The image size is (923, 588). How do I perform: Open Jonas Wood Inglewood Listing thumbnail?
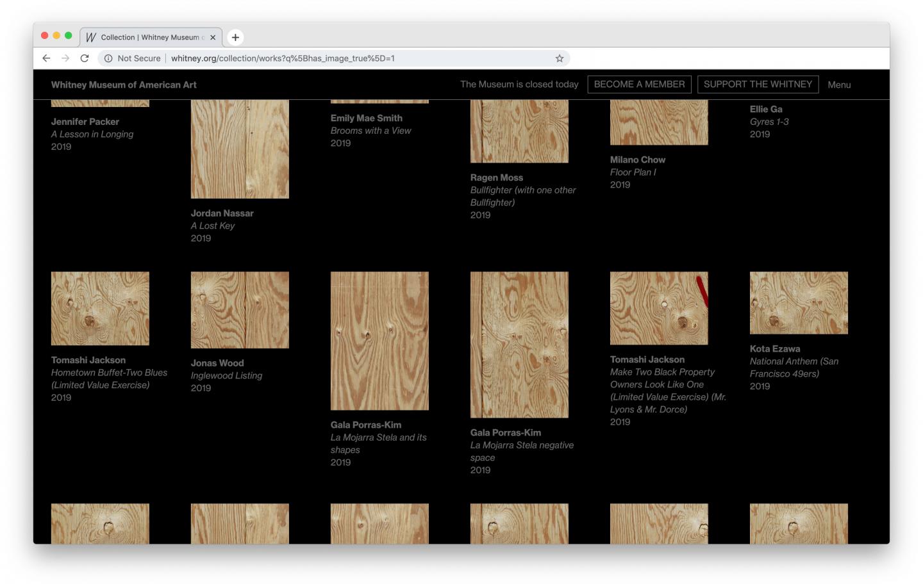click(x=240, y=310)
